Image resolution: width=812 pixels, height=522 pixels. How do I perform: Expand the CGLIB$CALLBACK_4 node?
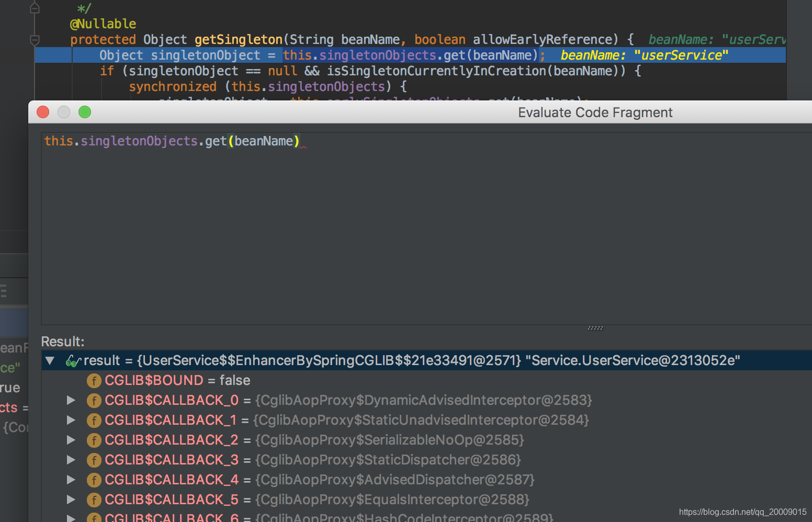[x=71, y=480]
